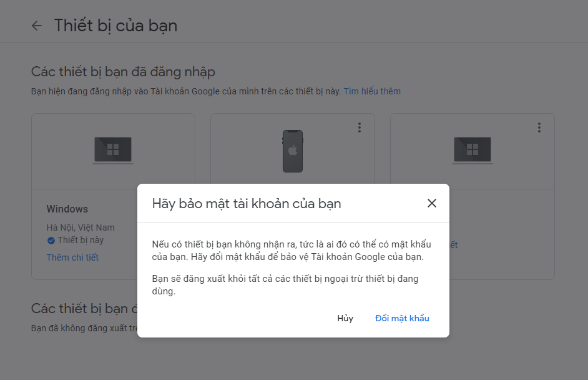Image resolution: width=588 pixels, height=380 pixels.
Task: Click the Thiết bị của bạn page title
Action: tap(115, 26)
